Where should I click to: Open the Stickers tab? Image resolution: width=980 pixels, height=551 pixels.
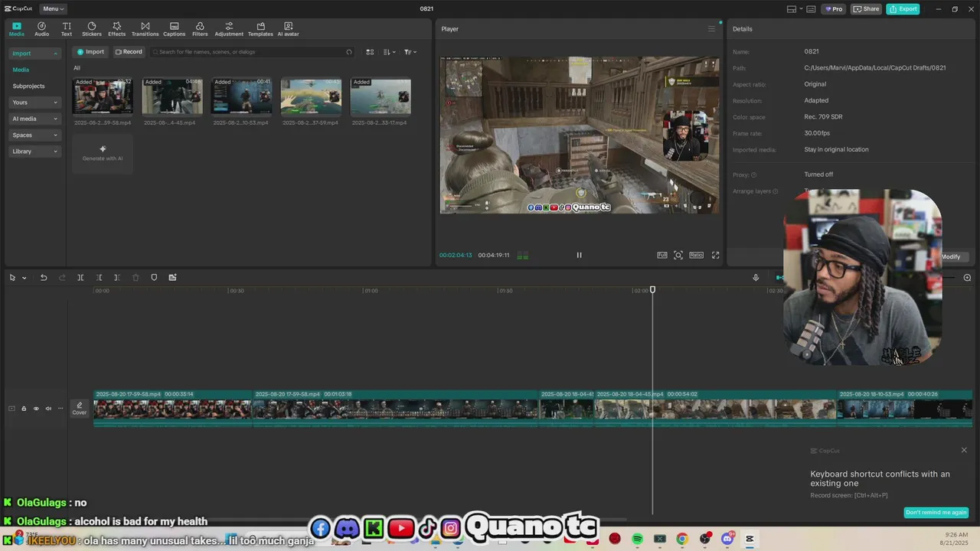92,29
